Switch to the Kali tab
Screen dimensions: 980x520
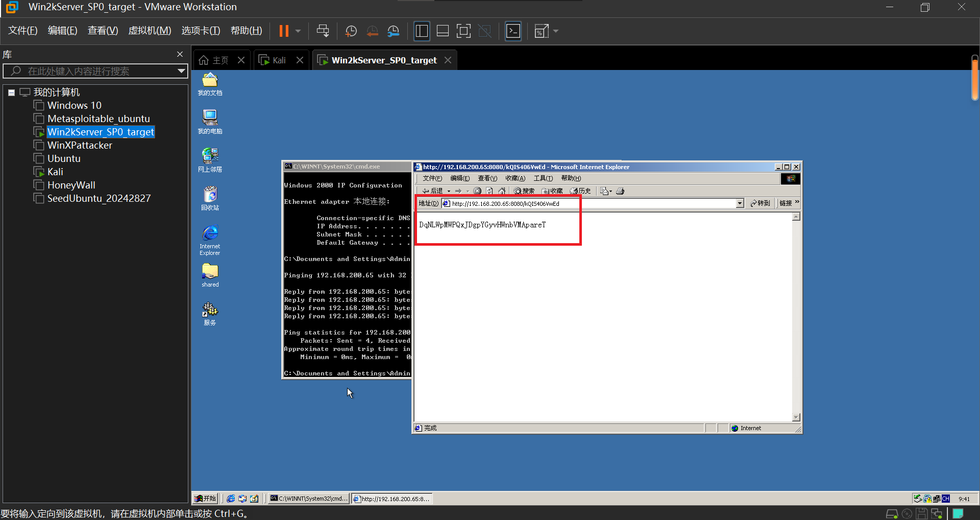click(x=273, y=60)
